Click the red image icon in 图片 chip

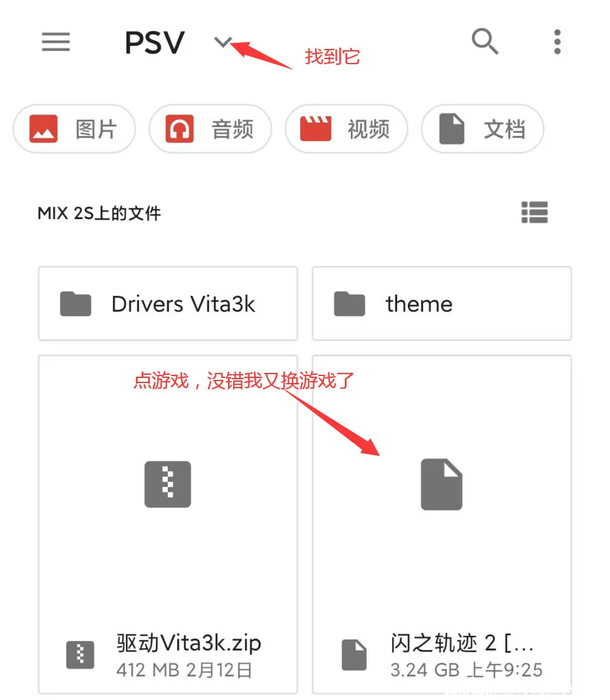click(x=43, y=129)
